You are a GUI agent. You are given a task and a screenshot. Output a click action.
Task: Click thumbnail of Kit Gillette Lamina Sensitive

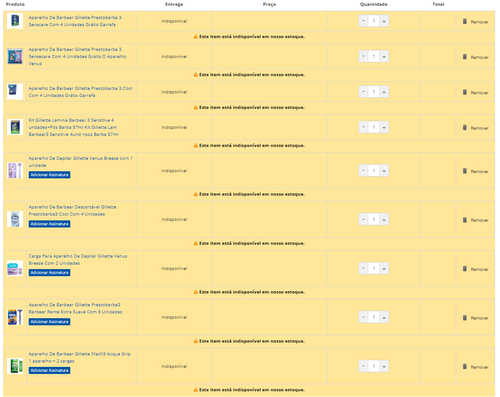(x=15, y=127)
